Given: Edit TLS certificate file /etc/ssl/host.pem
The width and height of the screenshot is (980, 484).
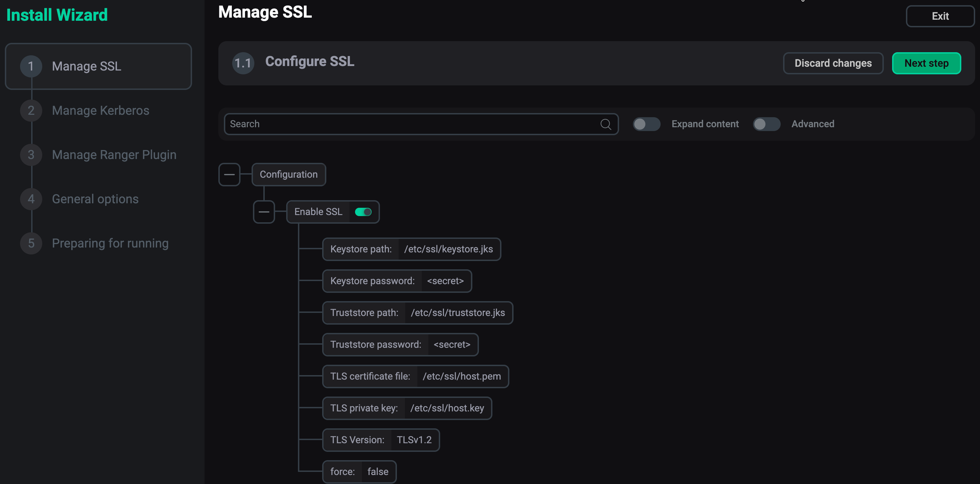Looking at the screenshot, I should pyautogui.click(x=462, y=376).
